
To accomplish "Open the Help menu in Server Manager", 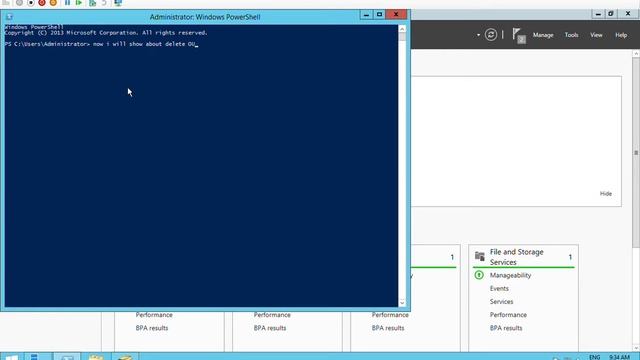I will [621, 35].
